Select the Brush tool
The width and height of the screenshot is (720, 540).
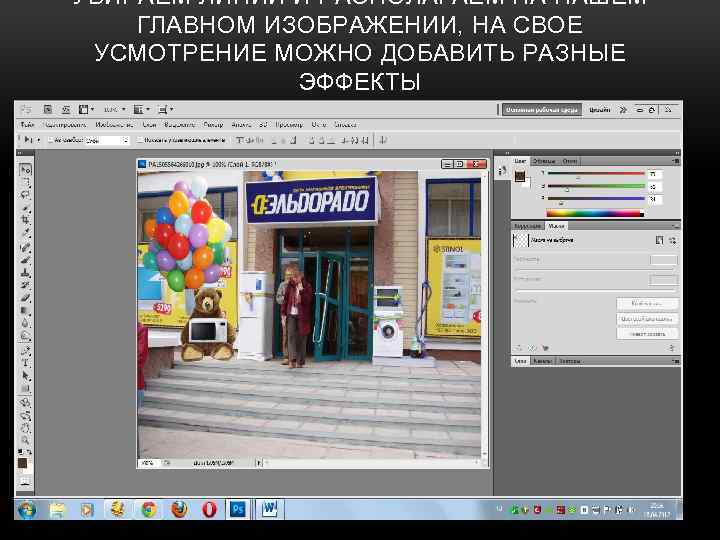click(x=25, y=260)
